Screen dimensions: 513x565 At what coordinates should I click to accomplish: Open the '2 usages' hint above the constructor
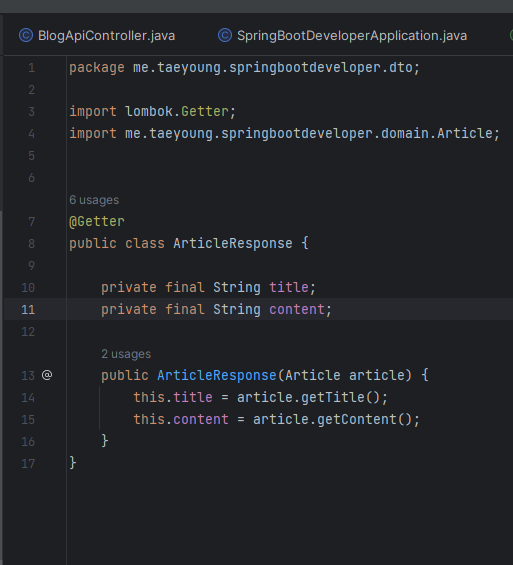point(126,354)
